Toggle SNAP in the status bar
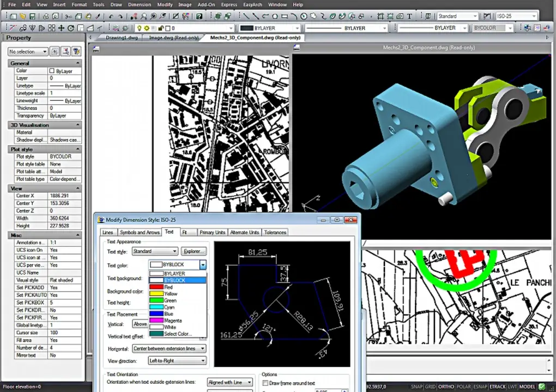The width and height of the screenshot is (556, 392). (416, 387)
